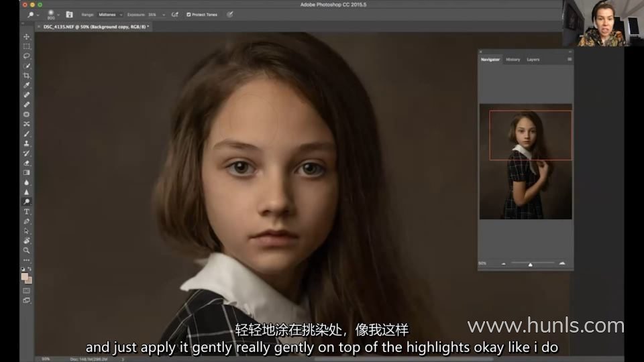Select the Spot Healing Brush tool
The image size is (644, 362).
(x=27, y=95)
